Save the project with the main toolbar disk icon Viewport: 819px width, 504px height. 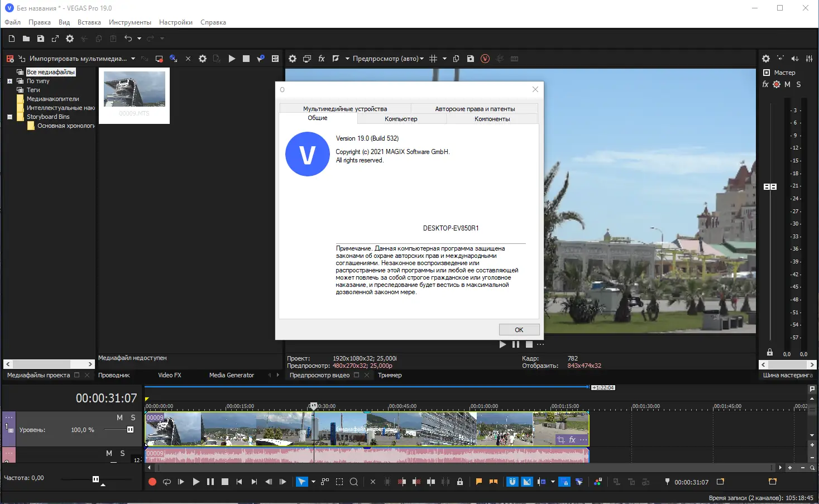coord(41,39)
